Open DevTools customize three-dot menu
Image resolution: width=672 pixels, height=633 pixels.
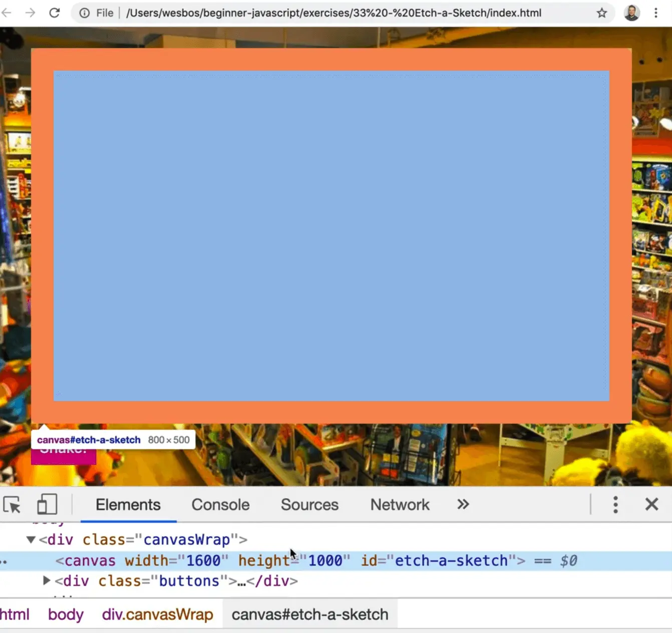tap(615, 505)
